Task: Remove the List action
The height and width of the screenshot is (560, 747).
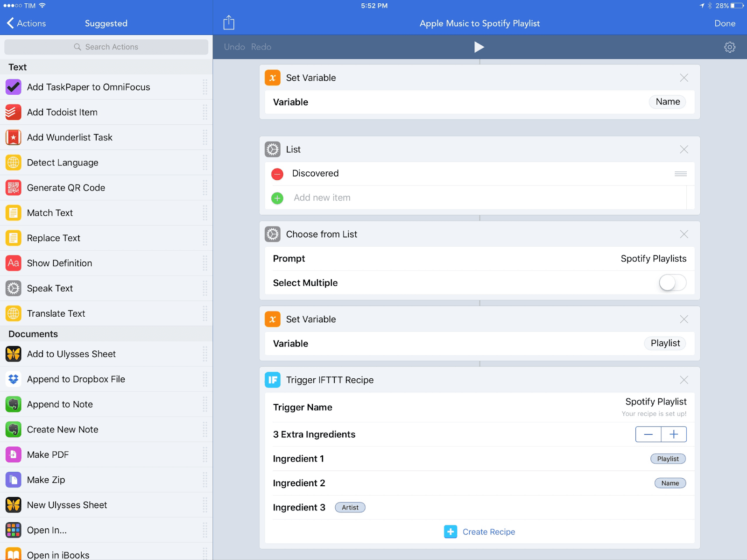Action: point(684,149)
